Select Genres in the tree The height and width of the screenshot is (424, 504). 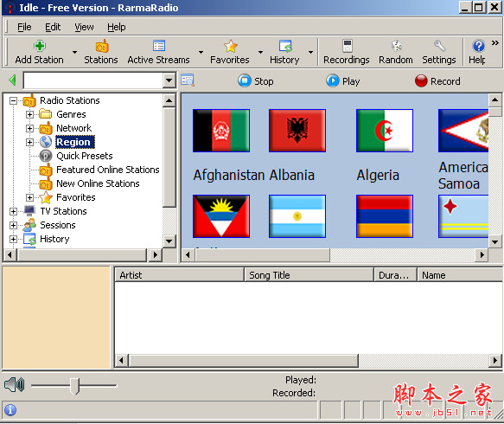(71, 114)
